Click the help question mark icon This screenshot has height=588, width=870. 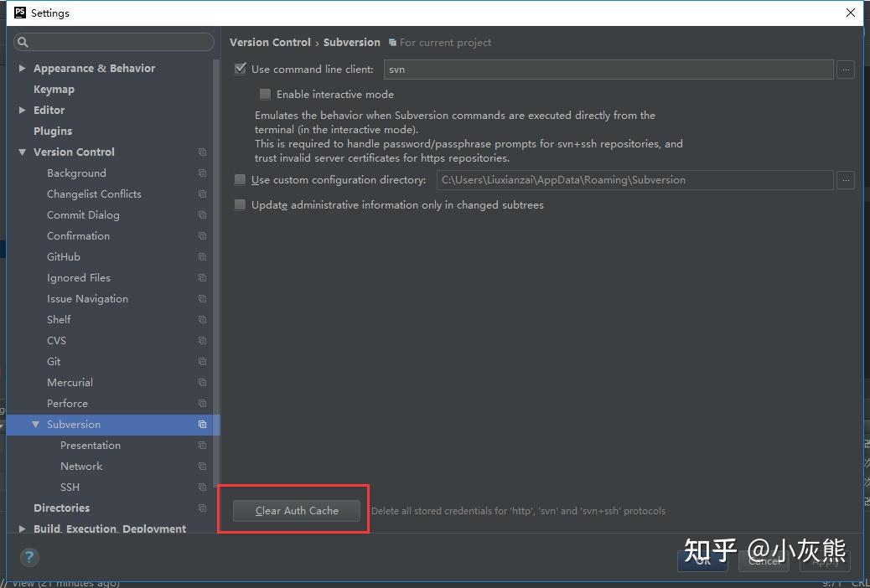(29, 557)
